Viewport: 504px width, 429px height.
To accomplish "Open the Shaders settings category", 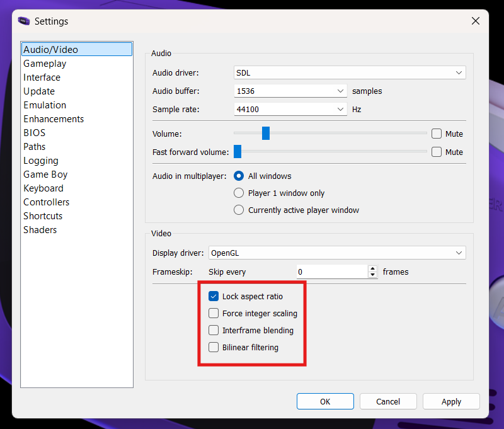I will coord(77,229).
